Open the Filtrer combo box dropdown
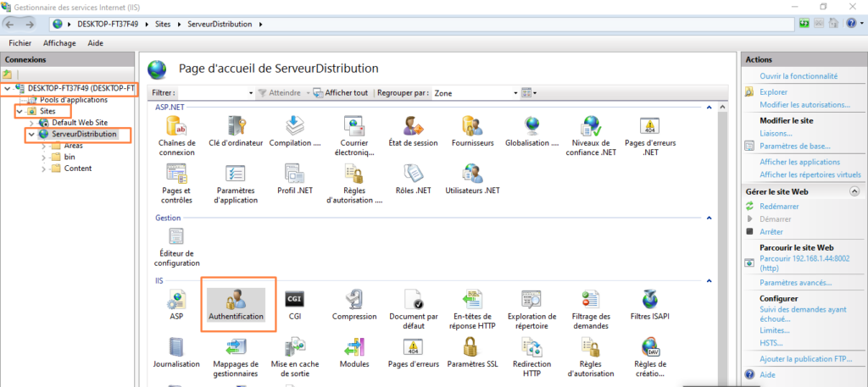Viewport: 868px width, 387px height. pyautogui.click(x=251, y=93)
